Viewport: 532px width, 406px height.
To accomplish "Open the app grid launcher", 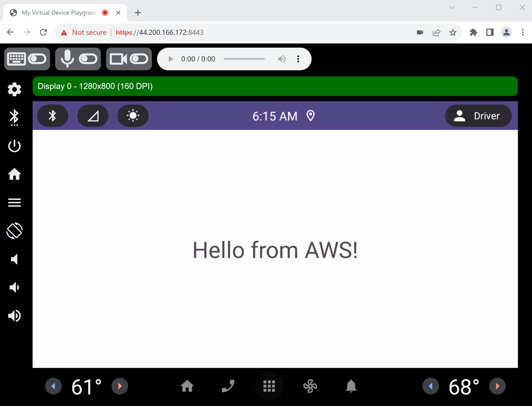I will pos(269,386).
